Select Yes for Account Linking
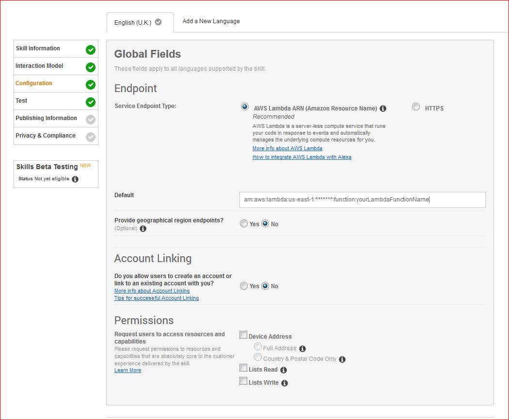509x420 pixels. (244, 286)
